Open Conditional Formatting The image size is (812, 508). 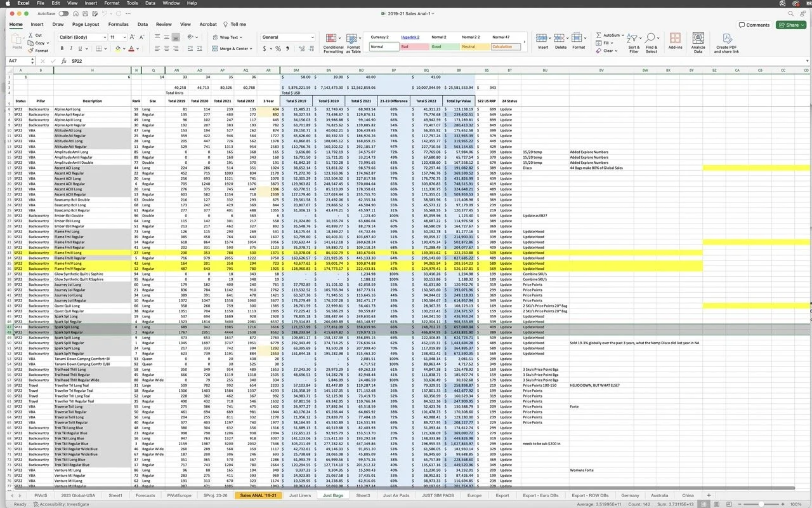[333, 43]
